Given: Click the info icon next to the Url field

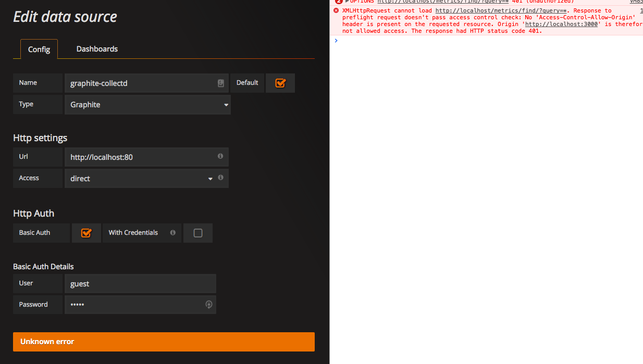Looking at the screenshot, I should pyautogui.click(x=220, y=157).
